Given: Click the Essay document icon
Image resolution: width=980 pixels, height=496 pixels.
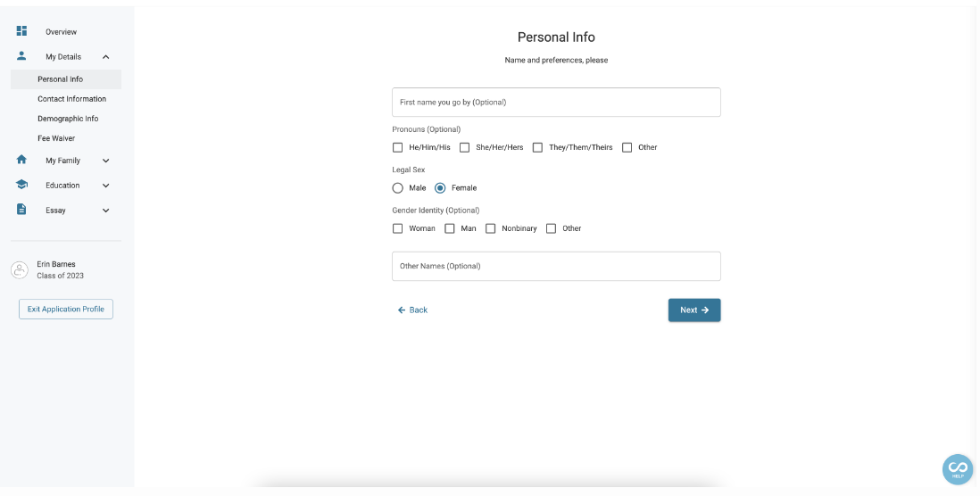Looking at the screenshot, I should pos(22,210).
